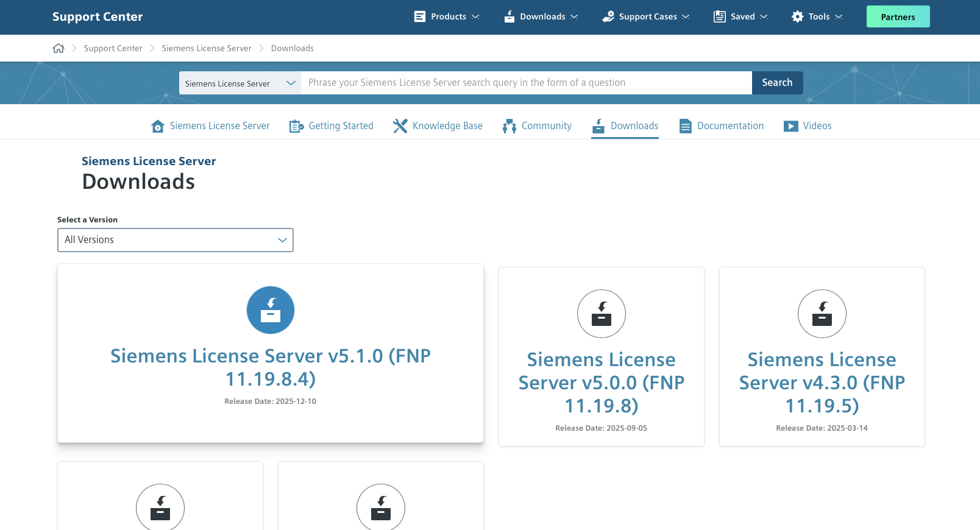Click the blue download icon for v5.1.0
The image size is (980, 530).
point(271,310)
